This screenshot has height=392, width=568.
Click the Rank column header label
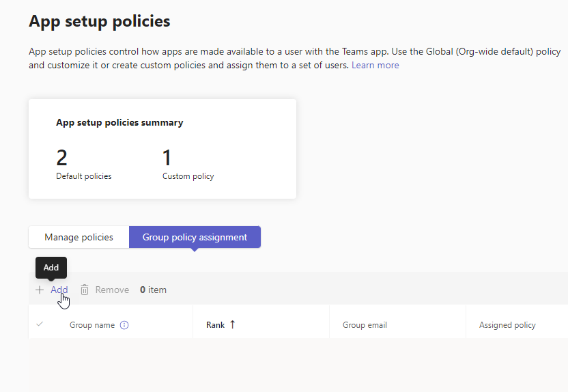[x=215, y=325]
